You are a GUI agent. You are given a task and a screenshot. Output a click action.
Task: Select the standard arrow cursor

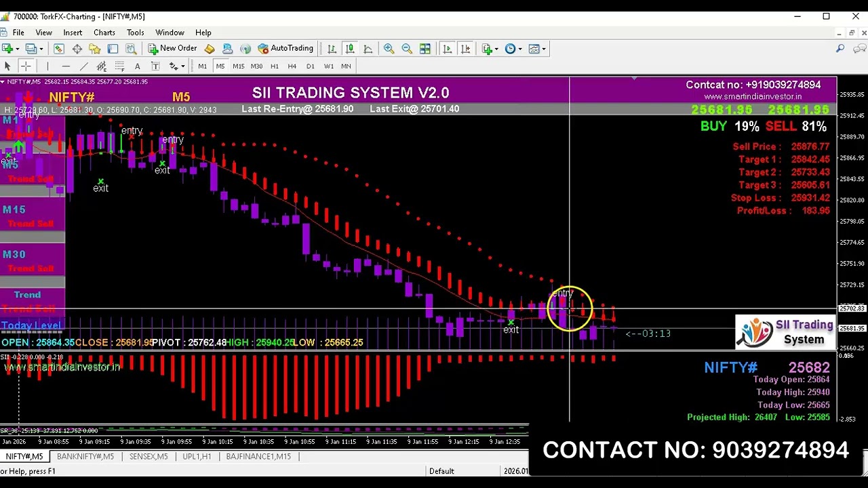7,66
